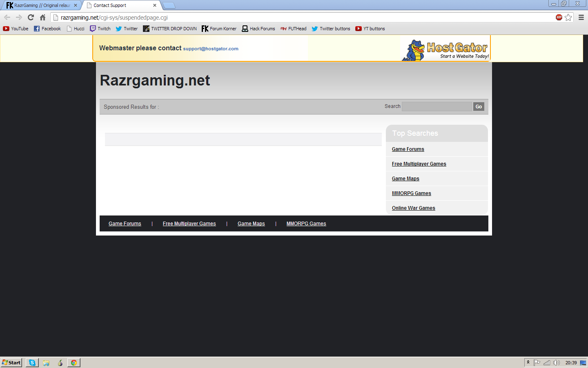Open Twitter buttons bookmark
The image size is (588, 368).
[331, 29]
